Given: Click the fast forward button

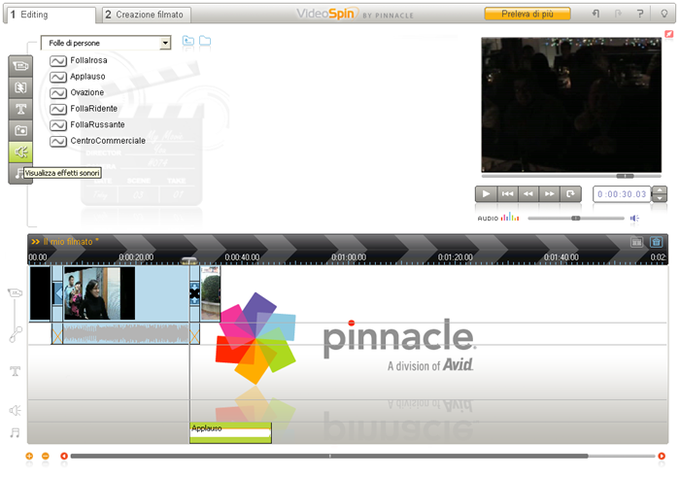Looking at the screenshot, I should (549, 194).
